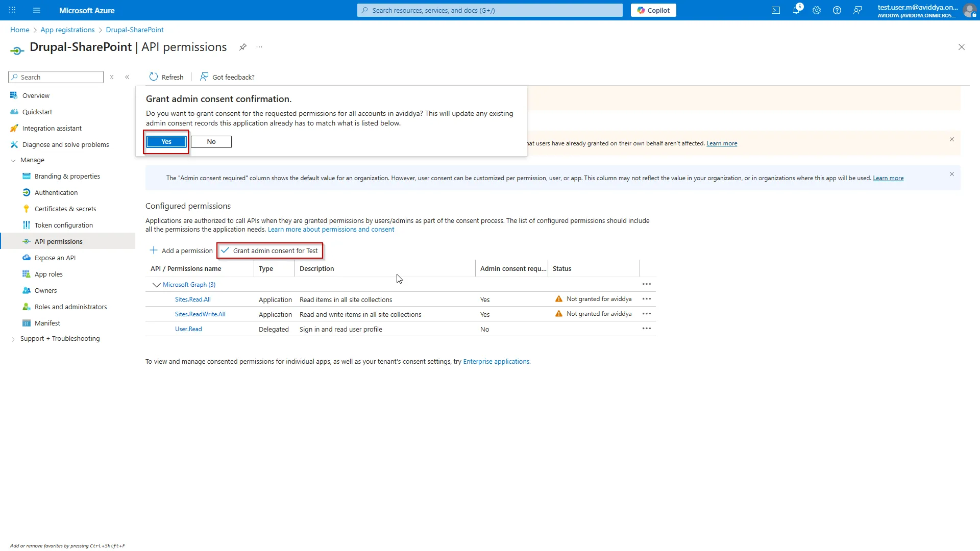Open Learn more link in warning banner
The image size is (980, 551).
point(722,143)
